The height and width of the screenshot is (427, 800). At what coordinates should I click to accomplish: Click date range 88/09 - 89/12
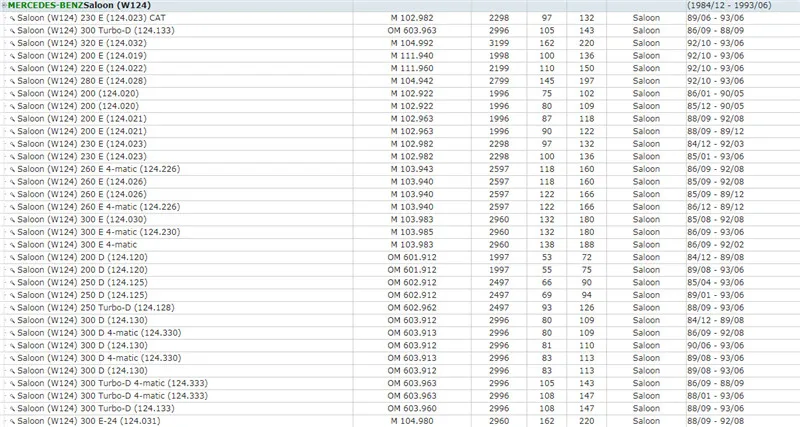715,132
